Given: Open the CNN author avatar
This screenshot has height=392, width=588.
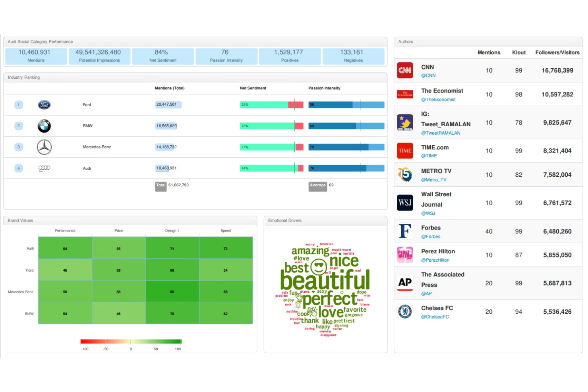Looking at the screenshot, I should [405, 70].
